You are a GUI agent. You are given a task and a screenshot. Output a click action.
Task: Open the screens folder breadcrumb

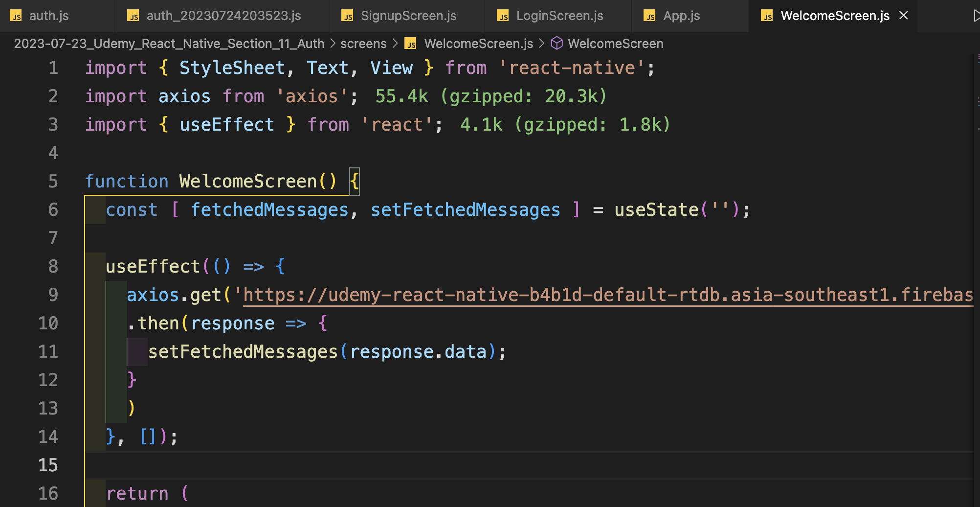tap(363, 44)
